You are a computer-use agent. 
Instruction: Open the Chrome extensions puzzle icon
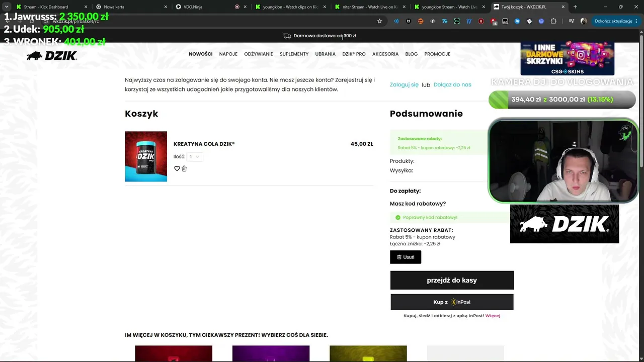(x=553, y=21)
